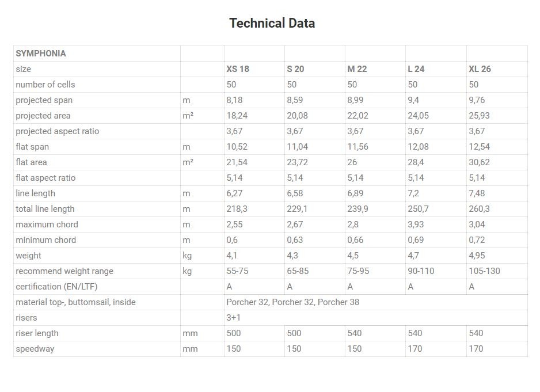Select the Porcher 32, Porcher 32, Porcher 38 text
Viewport: 540px width, 392px height.
tap(292, 302)
